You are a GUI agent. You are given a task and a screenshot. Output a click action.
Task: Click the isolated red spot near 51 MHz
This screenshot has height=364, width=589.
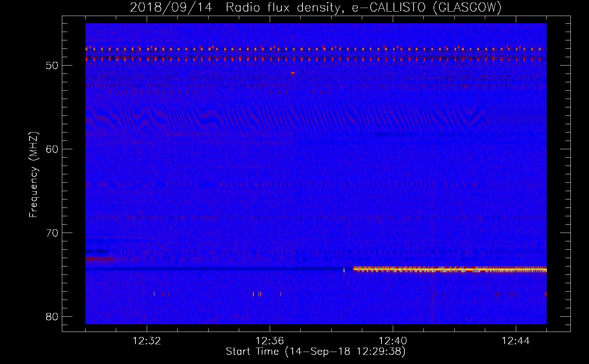coord(293,73)
